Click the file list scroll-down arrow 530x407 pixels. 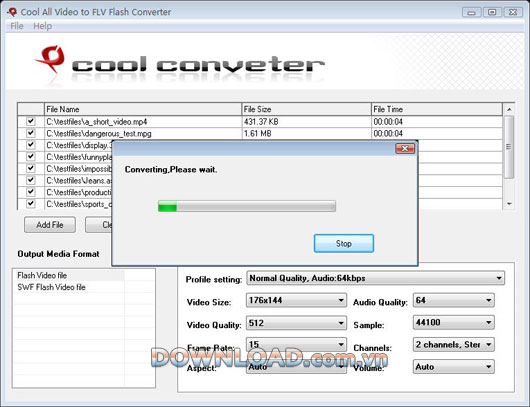[x=509, y=204]
